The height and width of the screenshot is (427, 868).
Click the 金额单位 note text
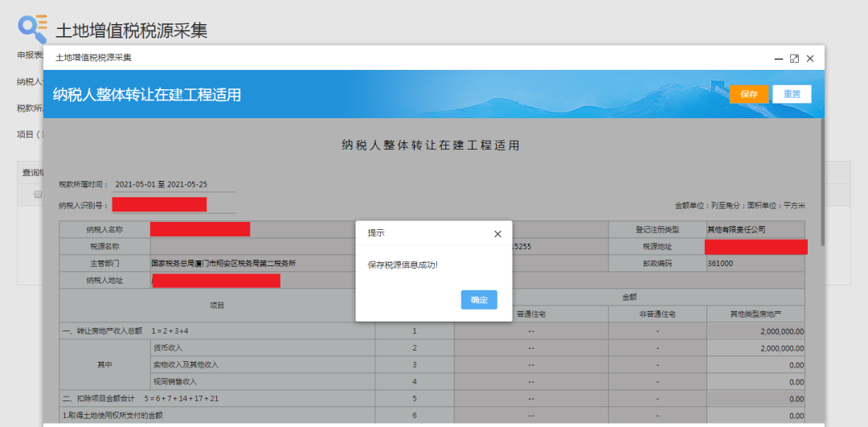(740, 206)
